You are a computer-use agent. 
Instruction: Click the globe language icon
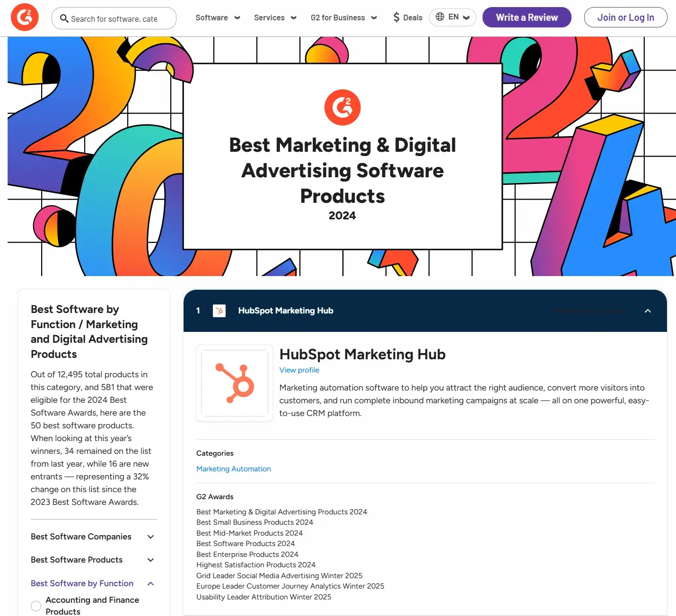tap(440, 17)
